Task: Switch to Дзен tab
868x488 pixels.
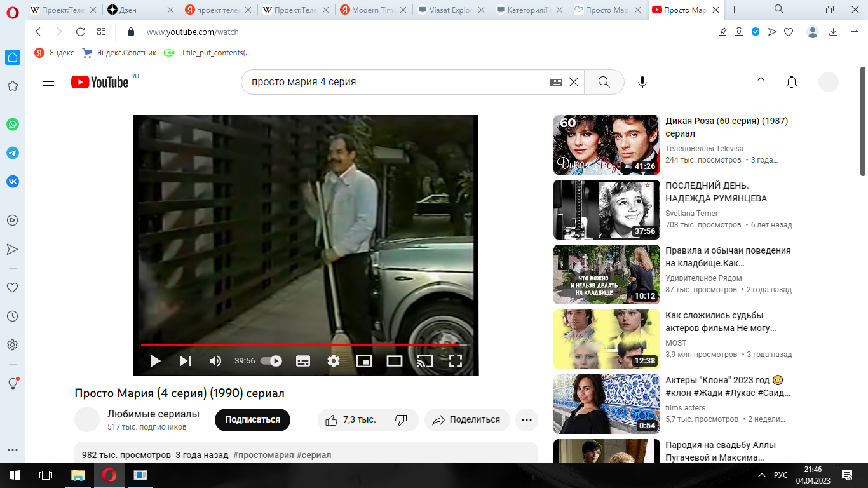Action: point(140,10)
